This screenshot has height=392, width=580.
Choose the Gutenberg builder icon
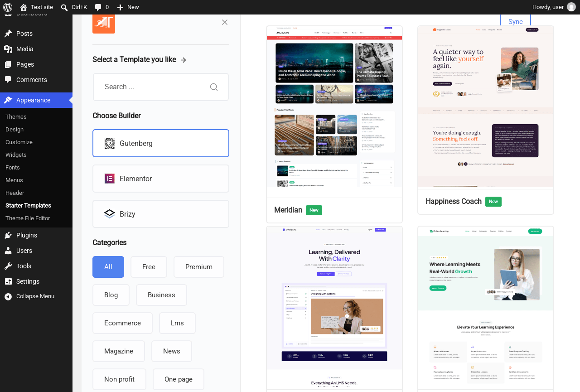[x=110, y=143]
